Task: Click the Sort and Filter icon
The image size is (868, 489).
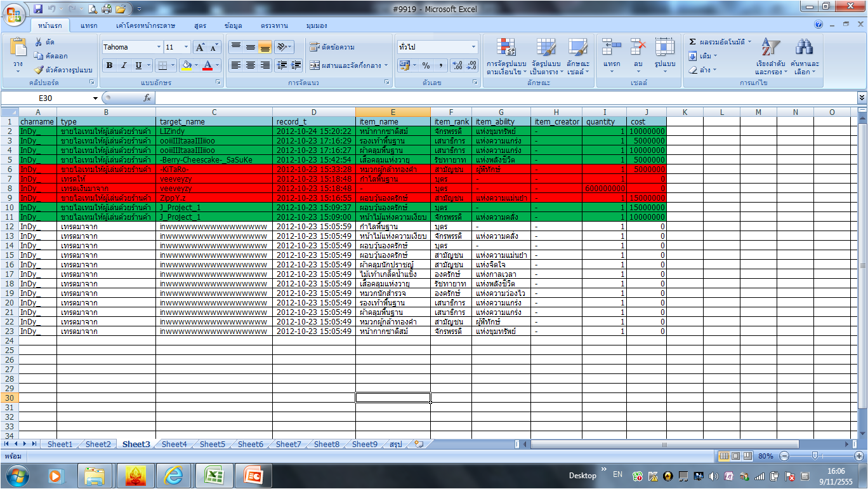Action: [770, 48]
